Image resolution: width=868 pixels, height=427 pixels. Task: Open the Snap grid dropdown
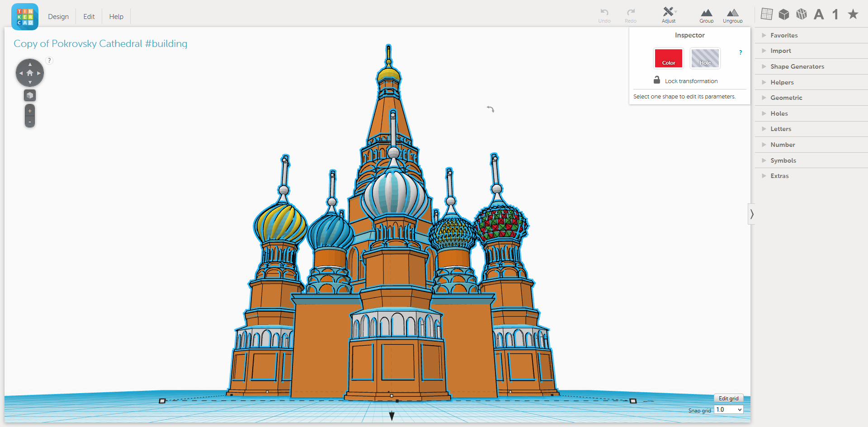tap(729, 409)
